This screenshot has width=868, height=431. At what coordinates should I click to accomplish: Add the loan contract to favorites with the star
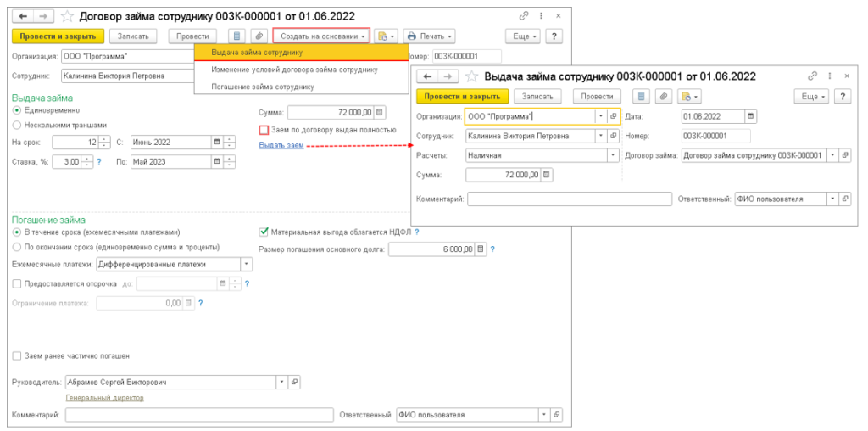click(x=67, y=16)
